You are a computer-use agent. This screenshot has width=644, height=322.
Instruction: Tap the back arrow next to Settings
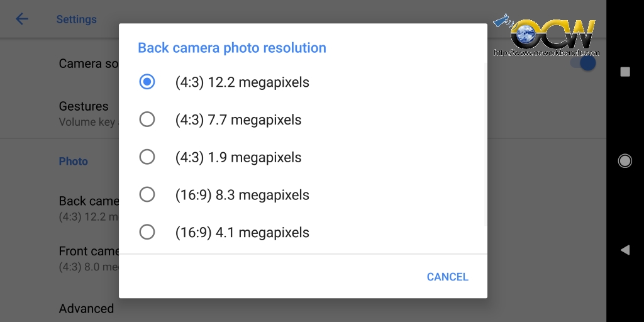22,19
